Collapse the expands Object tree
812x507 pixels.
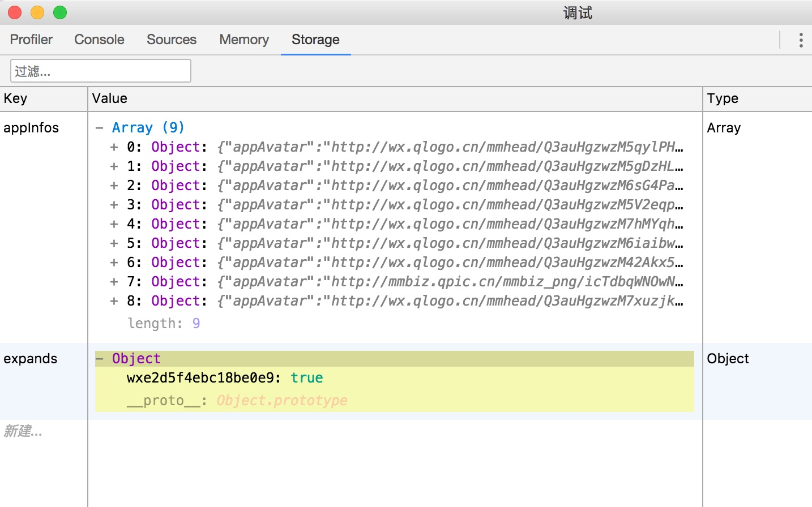[100, 359]
